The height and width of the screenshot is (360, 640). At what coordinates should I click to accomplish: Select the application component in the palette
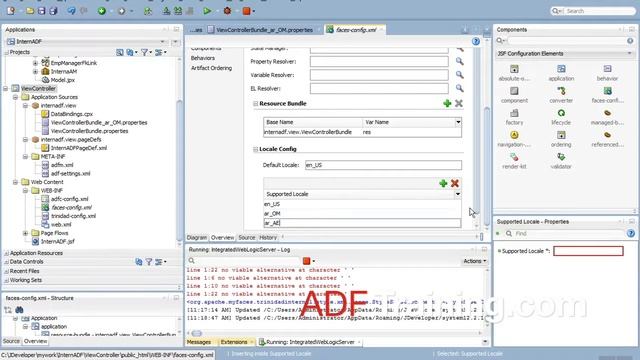pos(561,73)
